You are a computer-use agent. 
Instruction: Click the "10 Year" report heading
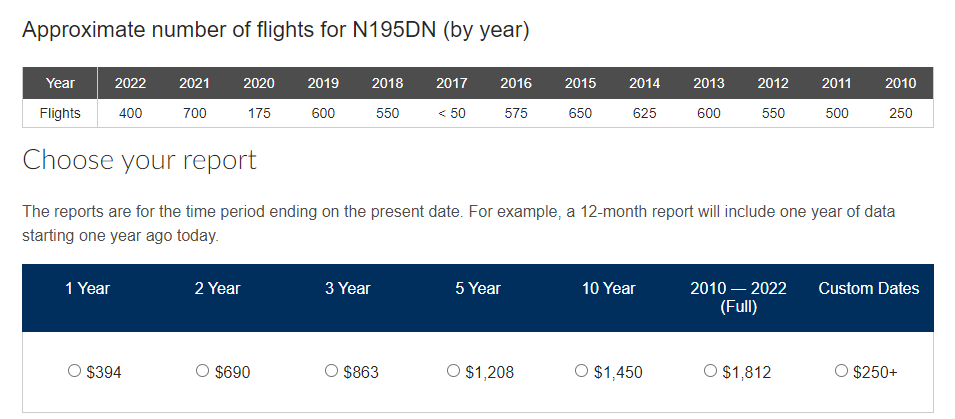[x=608, y=289]
